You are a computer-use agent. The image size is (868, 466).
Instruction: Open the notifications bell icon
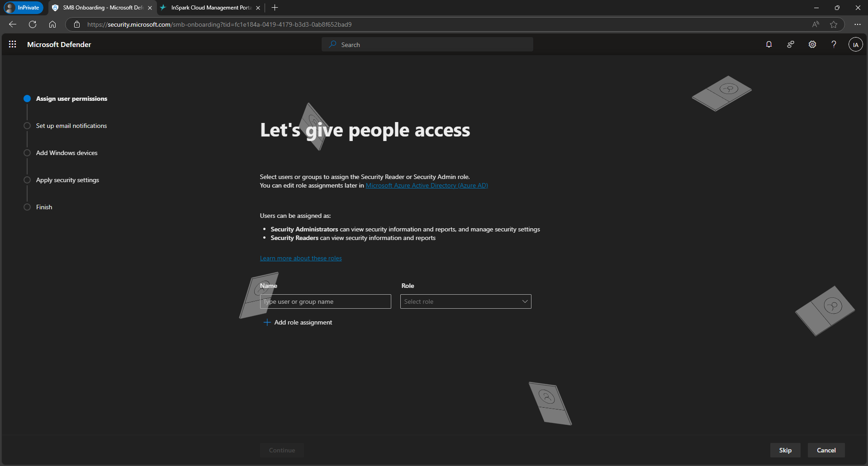(x=769, y=44)
